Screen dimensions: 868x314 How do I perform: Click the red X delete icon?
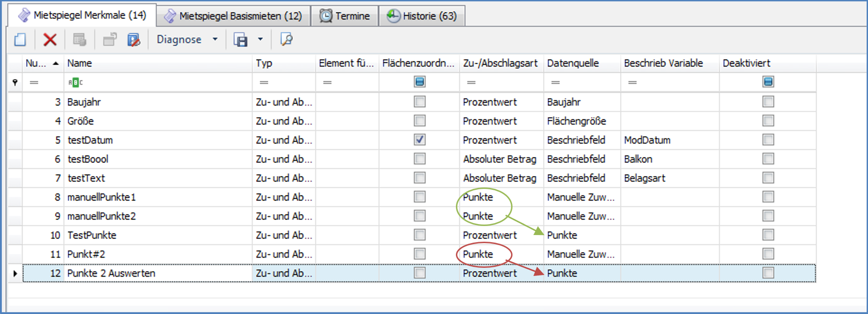coord(50,39)
